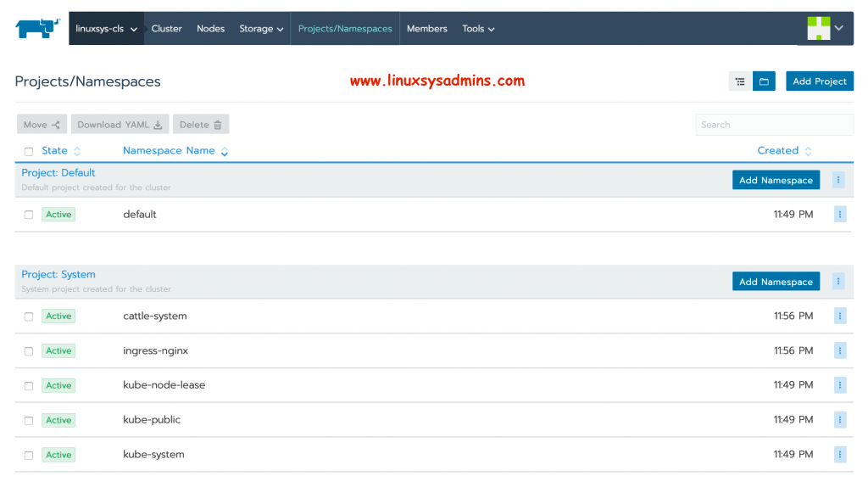Click the Move button
This screenshot has width=868, height=504.
42,125
